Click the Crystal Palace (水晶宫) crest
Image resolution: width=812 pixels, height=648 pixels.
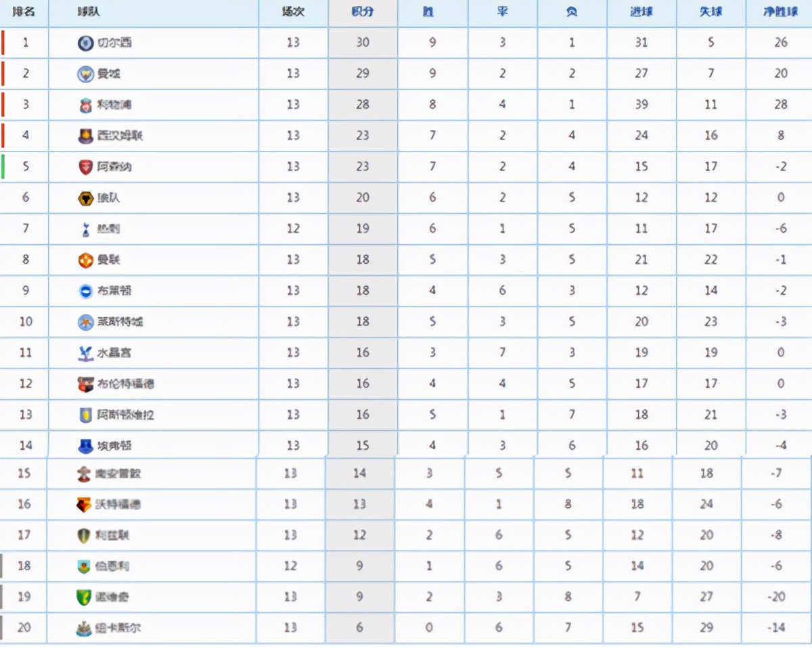click(85, 353)
